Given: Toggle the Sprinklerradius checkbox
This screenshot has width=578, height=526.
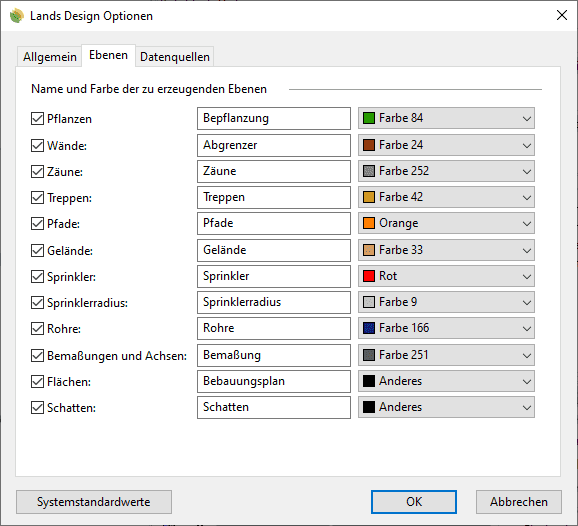Looking at the screenshot, I should point(37,303).
